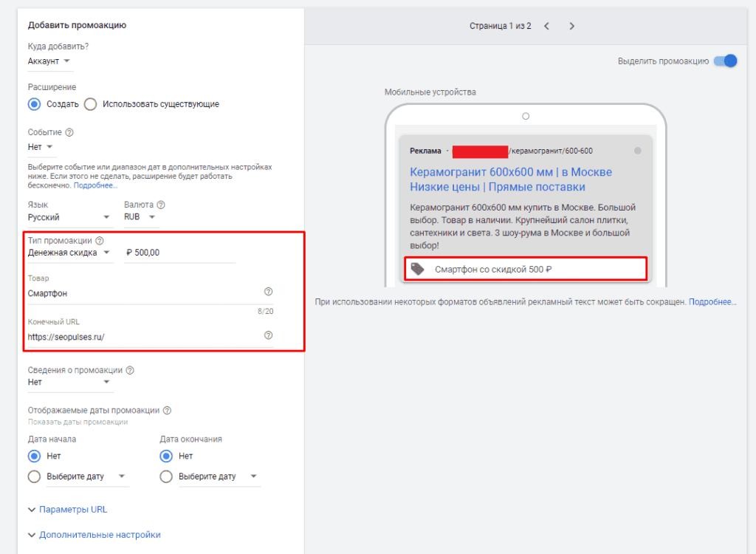
Task: Expand Параметры URL section
Action: click(x=68, y=510)
